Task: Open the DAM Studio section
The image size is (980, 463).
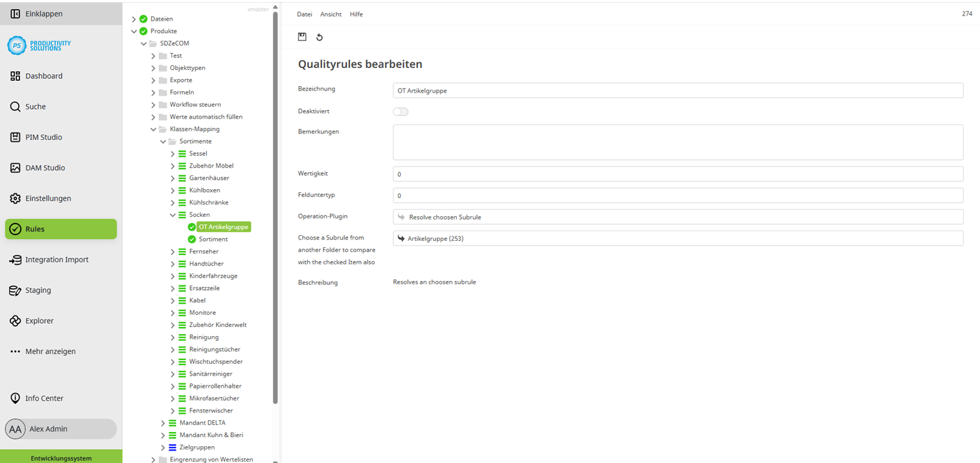Action: (x=45, y=167)
